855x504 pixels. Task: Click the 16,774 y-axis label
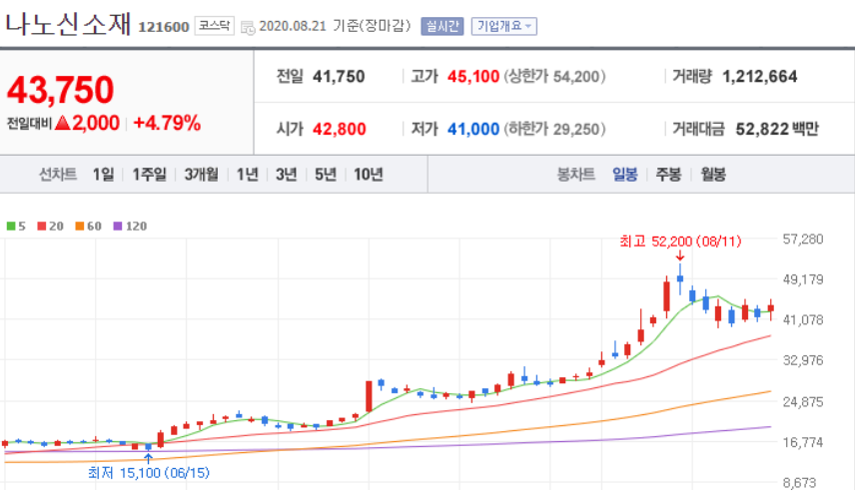pyautogui.click(x=803, y=442)
